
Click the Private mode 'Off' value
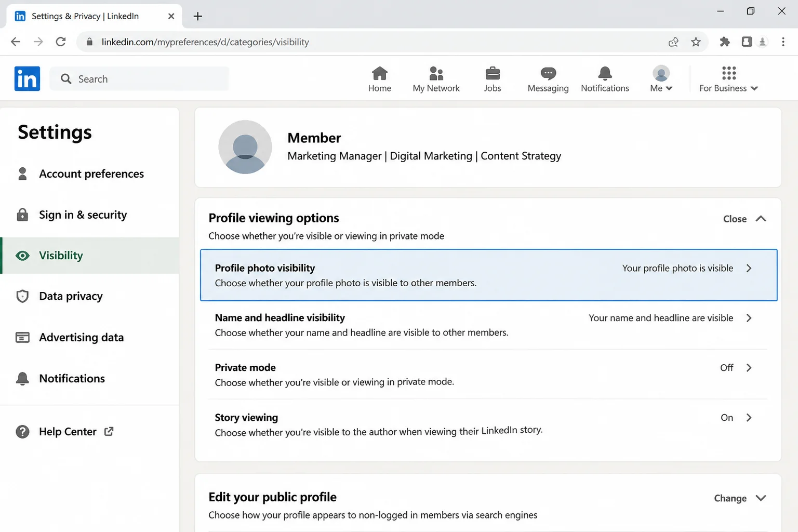pyautogui.click(x=726, y=368)
